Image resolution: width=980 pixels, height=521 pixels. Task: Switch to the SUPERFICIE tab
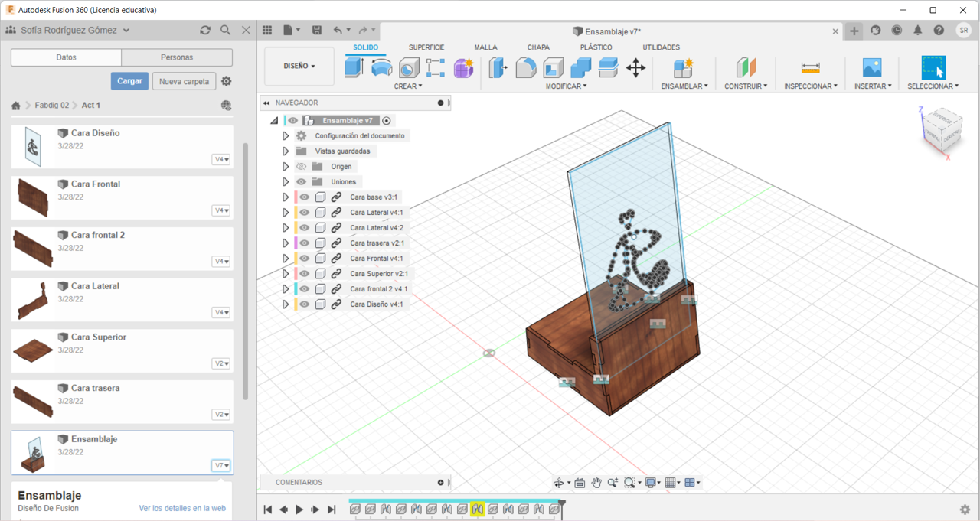point(426,47)
